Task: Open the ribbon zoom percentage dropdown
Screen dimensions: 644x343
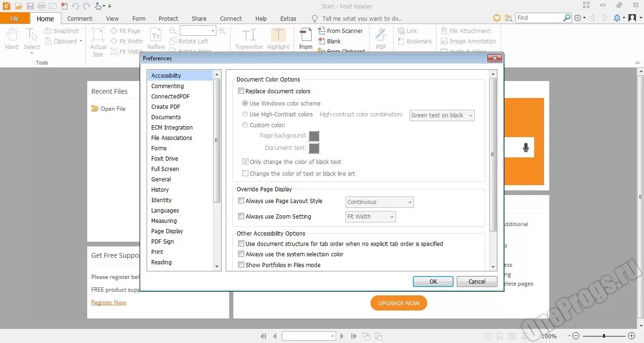Action: pyautogui.click(x=213, y=31)
